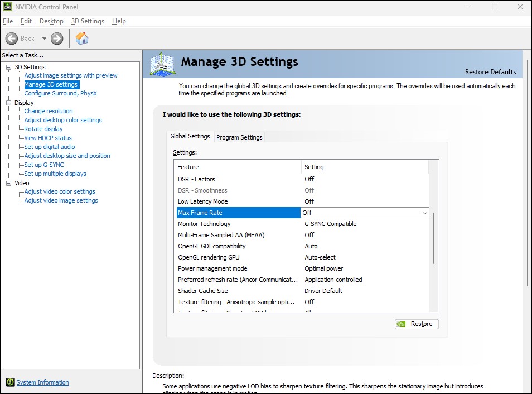Viewport: 532px width, 394px height.
Task: Open Rotate display task
Action: click(43, 129)
